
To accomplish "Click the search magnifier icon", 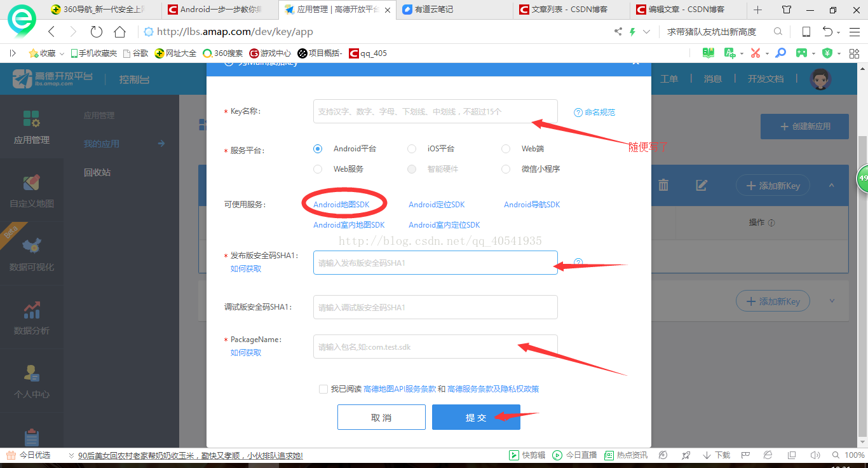I will pos(778,32).
